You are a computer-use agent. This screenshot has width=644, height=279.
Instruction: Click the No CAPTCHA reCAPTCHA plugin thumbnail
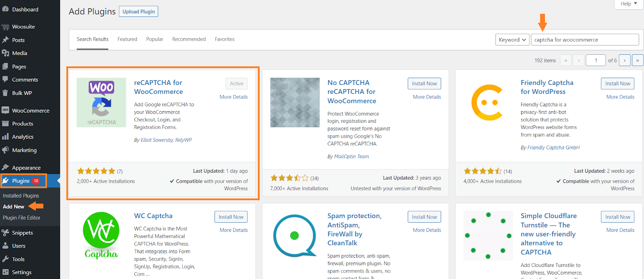coord(295,102)
